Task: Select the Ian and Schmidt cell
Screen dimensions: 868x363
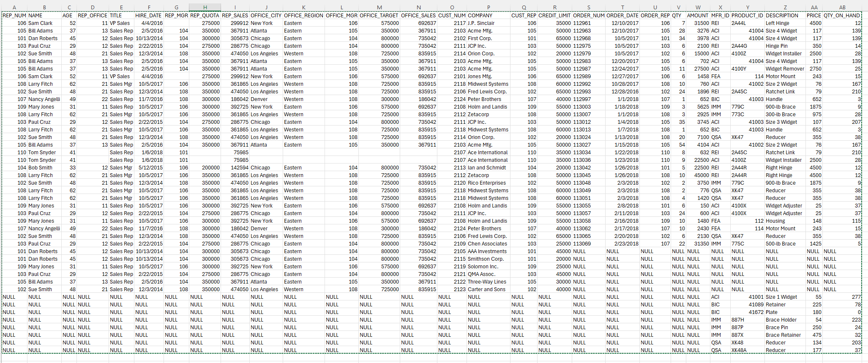Action: (x=488, y=167)
